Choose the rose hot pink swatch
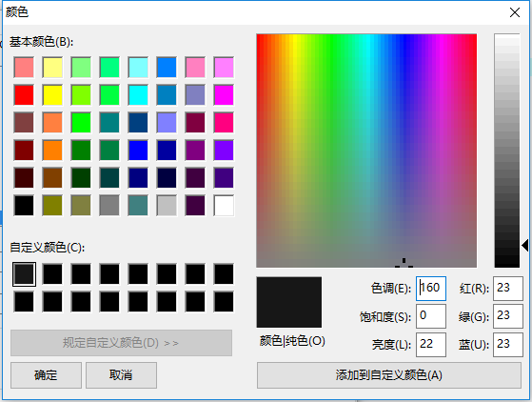 click(224, 123)
